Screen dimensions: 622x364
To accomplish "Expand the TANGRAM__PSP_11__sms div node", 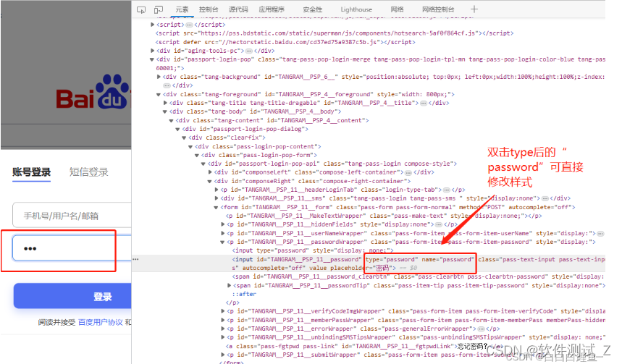I will [217, 198].
